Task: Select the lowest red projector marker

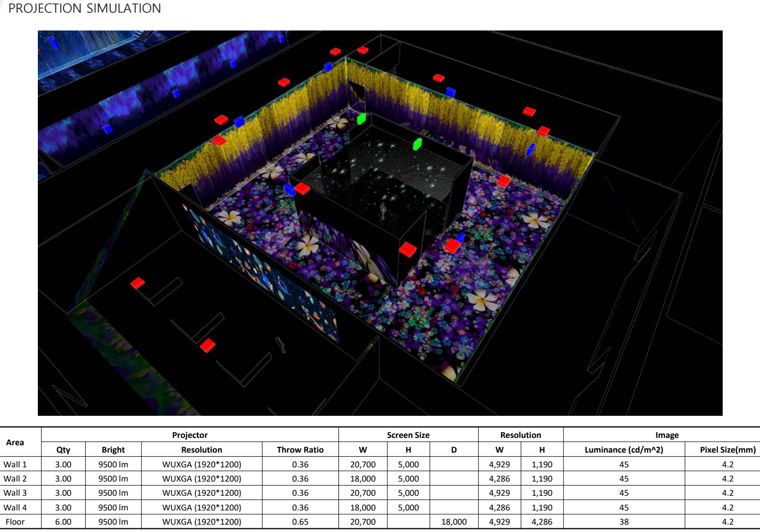Action: 208,345
